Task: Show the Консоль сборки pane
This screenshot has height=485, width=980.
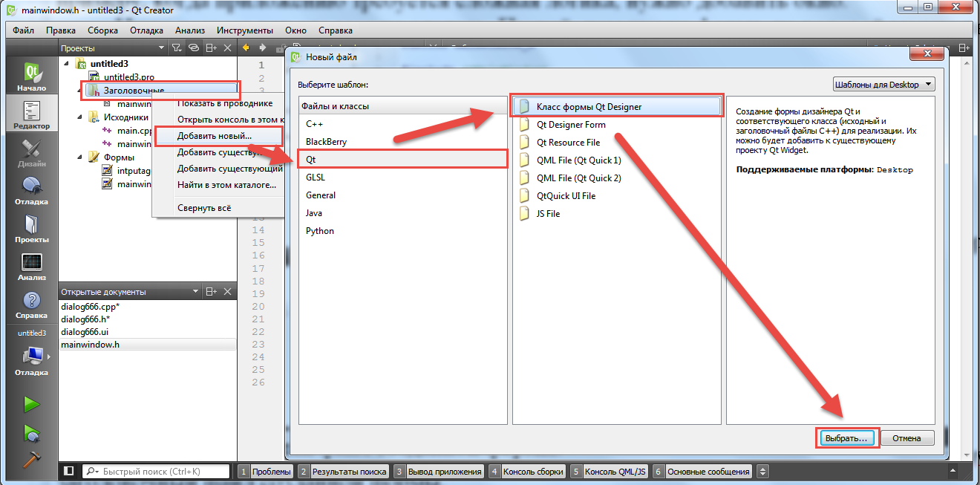Action: pyautogui.click(x=527, y=472)
